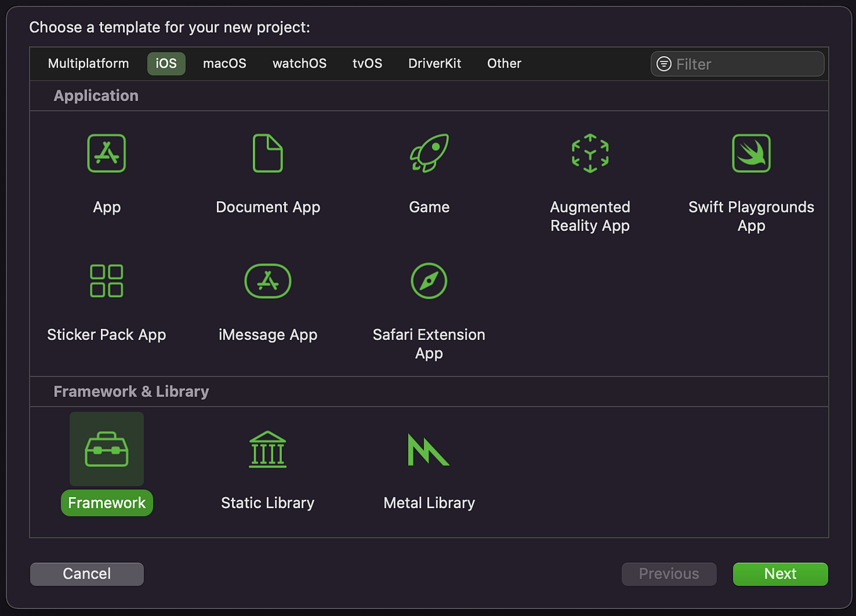
Task: Switch to the macOS tab
Action: 224,63
